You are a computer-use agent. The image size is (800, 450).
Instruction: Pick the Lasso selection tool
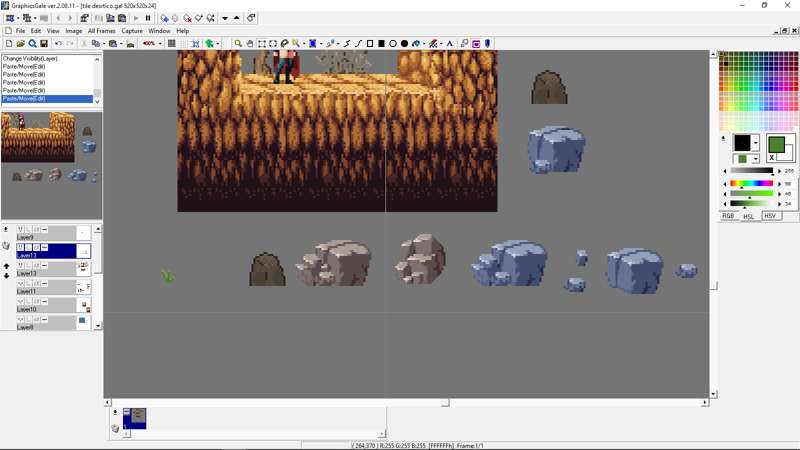284,44
